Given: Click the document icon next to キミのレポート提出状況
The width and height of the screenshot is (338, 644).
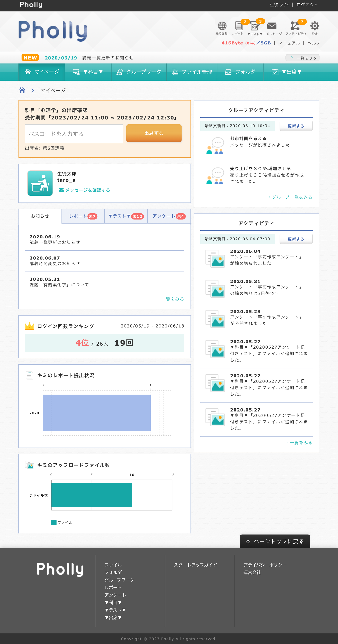Looking at the screenshot, I should (29, 375).
